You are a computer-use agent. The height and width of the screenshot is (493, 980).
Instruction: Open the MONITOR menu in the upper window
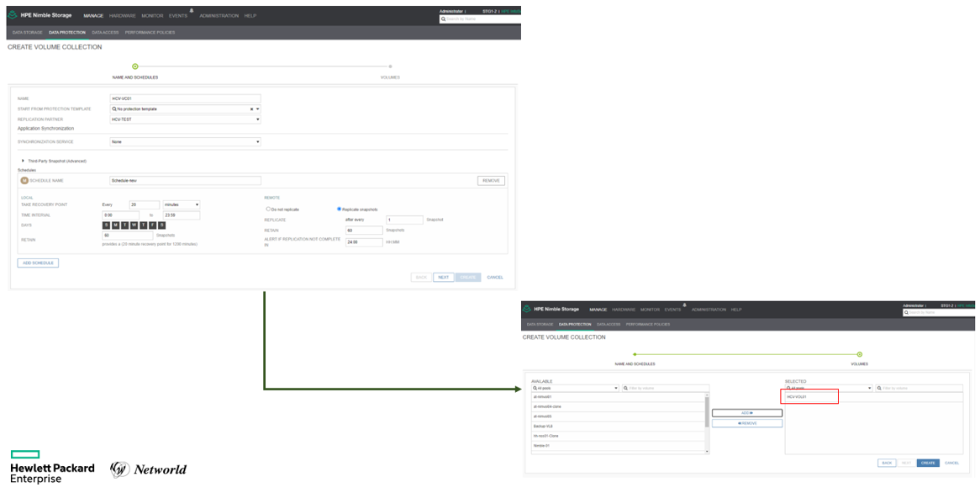[152, 16]
